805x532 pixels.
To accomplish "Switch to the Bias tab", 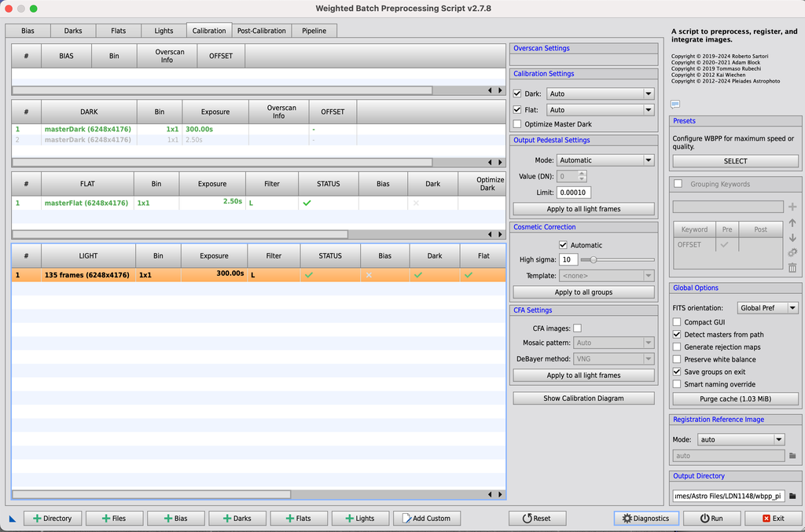I will (x=28, y=31).
